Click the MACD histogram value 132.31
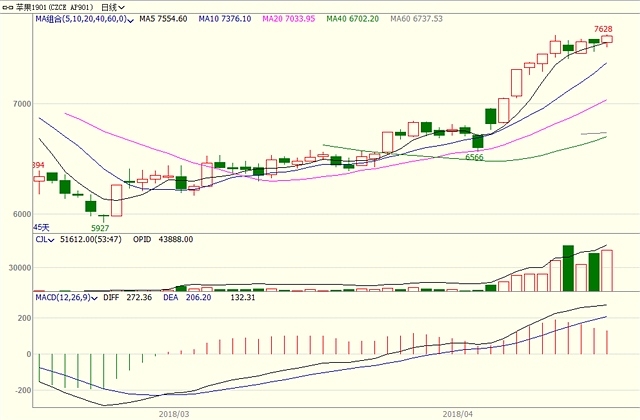Screen dimensions: 640x420 click(242, 298)
